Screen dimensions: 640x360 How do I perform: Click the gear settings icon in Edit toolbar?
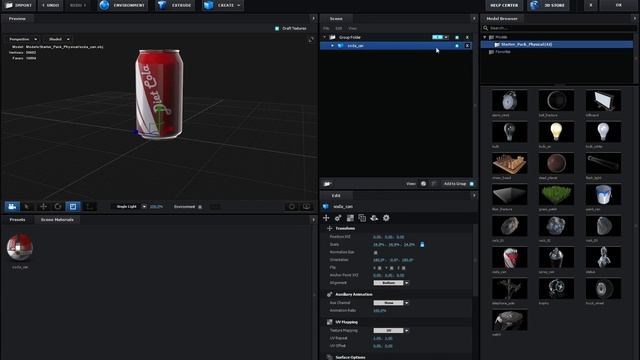tap(386, 218)
